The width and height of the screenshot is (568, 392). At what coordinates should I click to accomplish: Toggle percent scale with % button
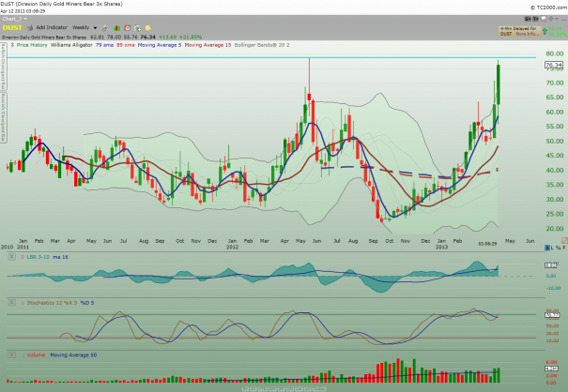point(559,248)
